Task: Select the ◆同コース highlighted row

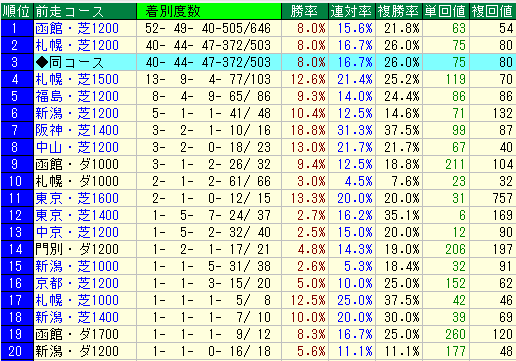Action: click(258, 62)
